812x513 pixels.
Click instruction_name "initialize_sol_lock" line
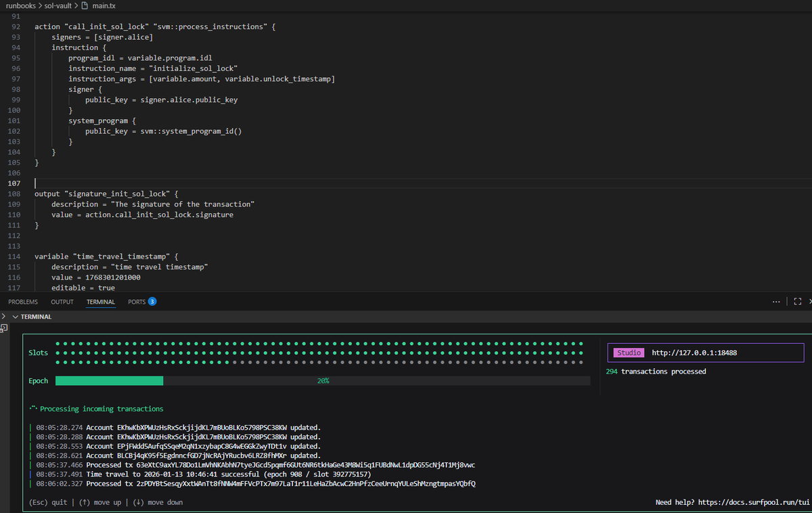coord(152,68)
